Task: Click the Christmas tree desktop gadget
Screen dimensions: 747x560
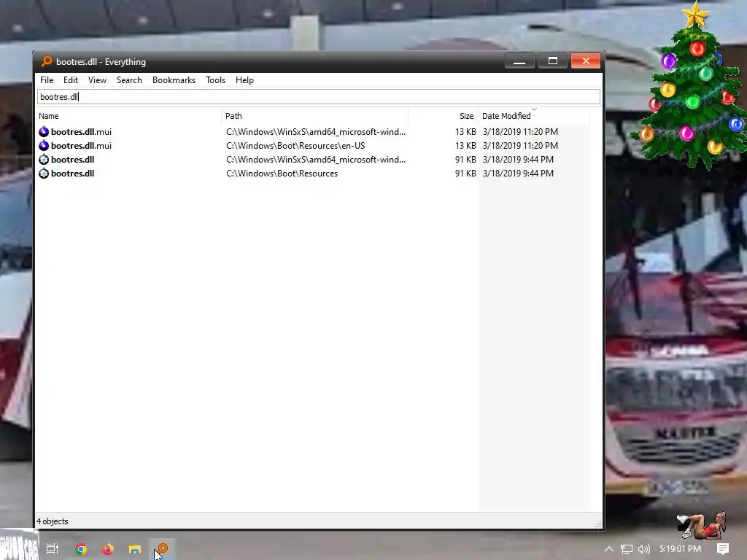Action: pos(690,86)
